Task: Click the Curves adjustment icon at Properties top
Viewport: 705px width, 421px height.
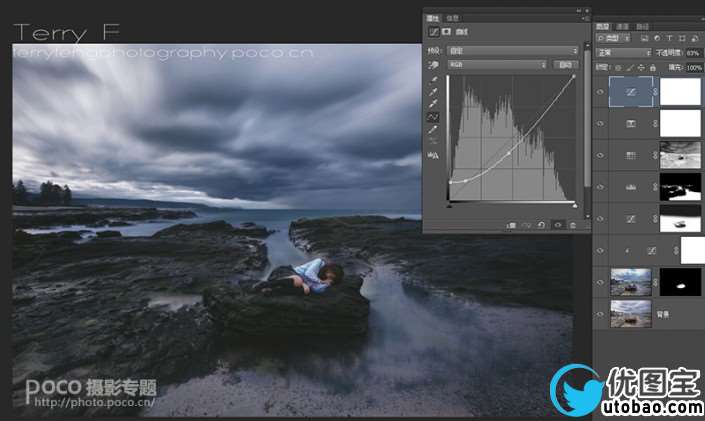Action: 434,31
